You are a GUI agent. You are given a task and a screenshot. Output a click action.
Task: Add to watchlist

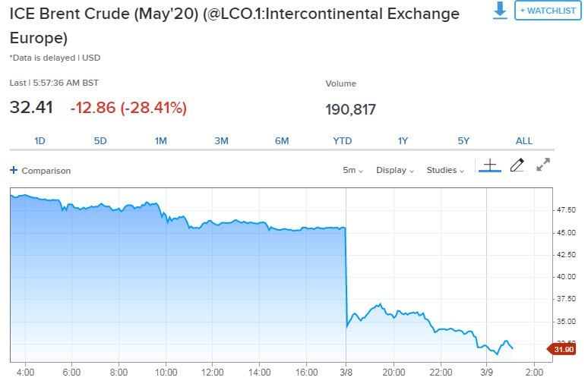[x=548, y=11]
